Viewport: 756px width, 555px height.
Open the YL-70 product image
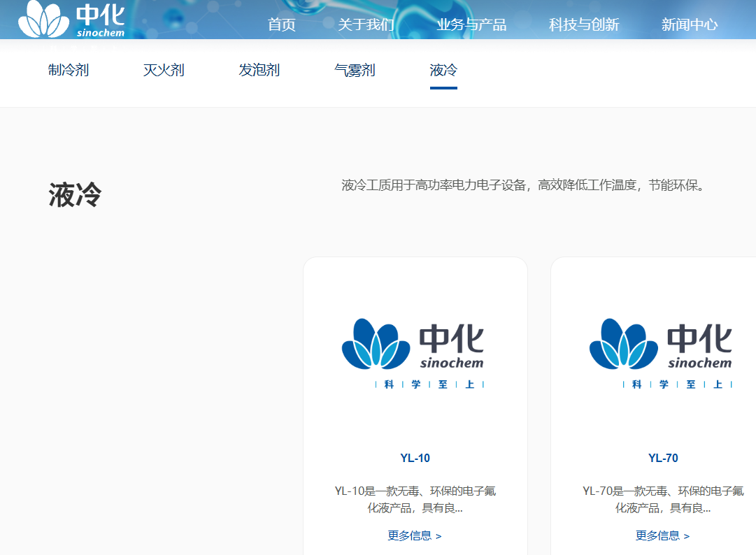coord(661,353)
